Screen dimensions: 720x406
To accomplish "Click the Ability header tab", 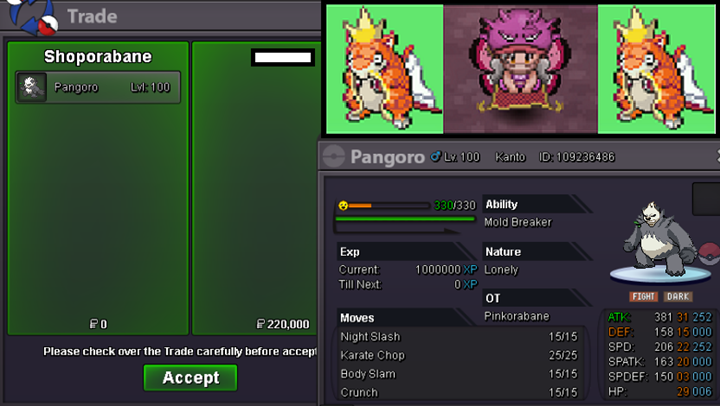I will [536, 204].
